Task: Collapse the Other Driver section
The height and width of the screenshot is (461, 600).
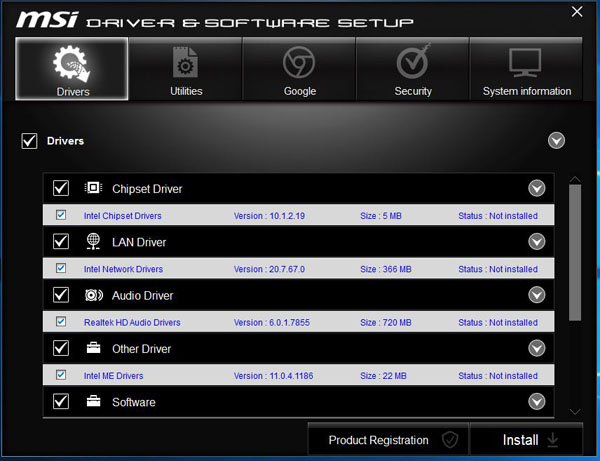Action: coord(536,348)
